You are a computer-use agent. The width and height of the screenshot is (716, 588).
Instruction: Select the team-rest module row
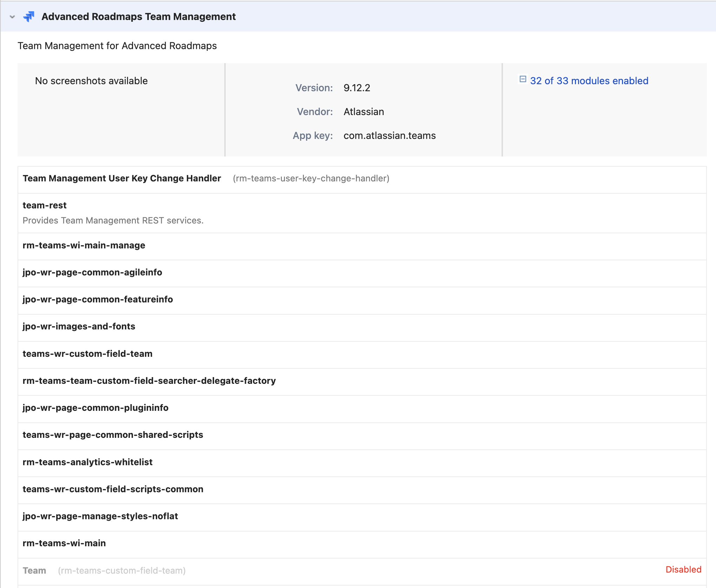click(45, 205)
